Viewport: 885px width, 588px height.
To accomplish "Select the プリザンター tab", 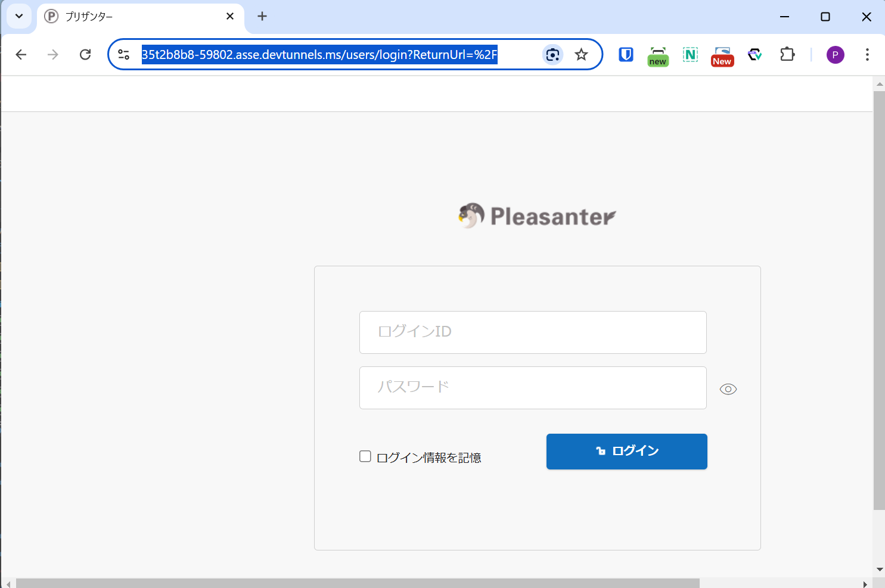I will point(140,16).
